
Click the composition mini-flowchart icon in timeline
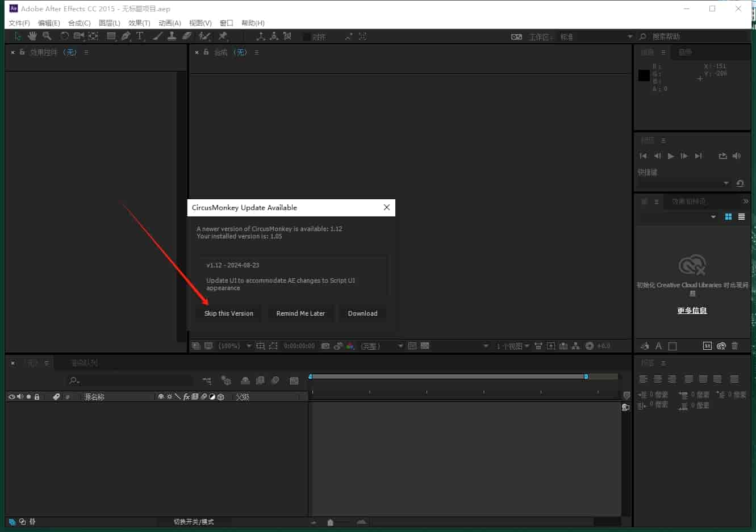[x=207, y=381]
